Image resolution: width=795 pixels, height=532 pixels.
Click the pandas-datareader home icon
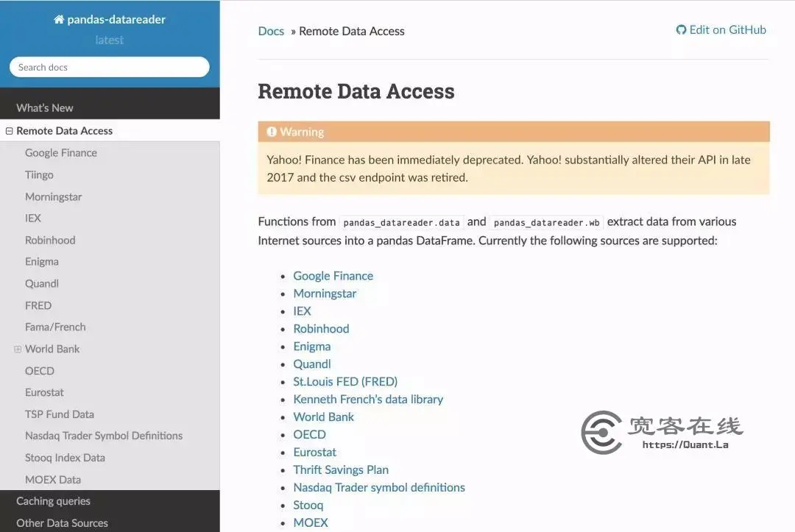[59, 19]
